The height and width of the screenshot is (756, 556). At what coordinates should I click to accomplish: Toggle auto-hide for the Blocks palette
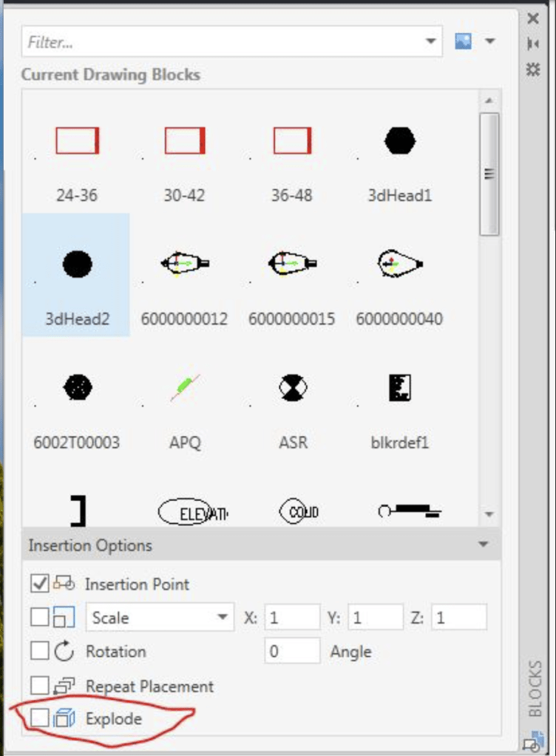click(533, 44)
